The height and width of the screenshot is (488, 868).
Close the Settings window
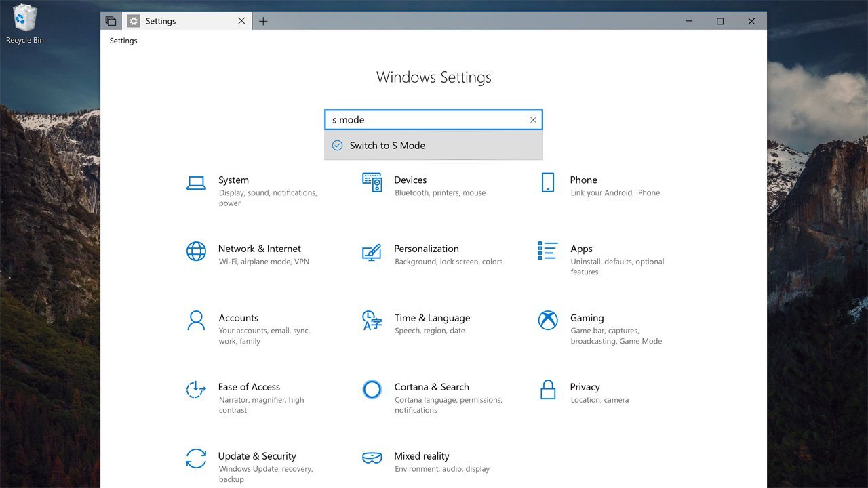click(x=751, y=21)
